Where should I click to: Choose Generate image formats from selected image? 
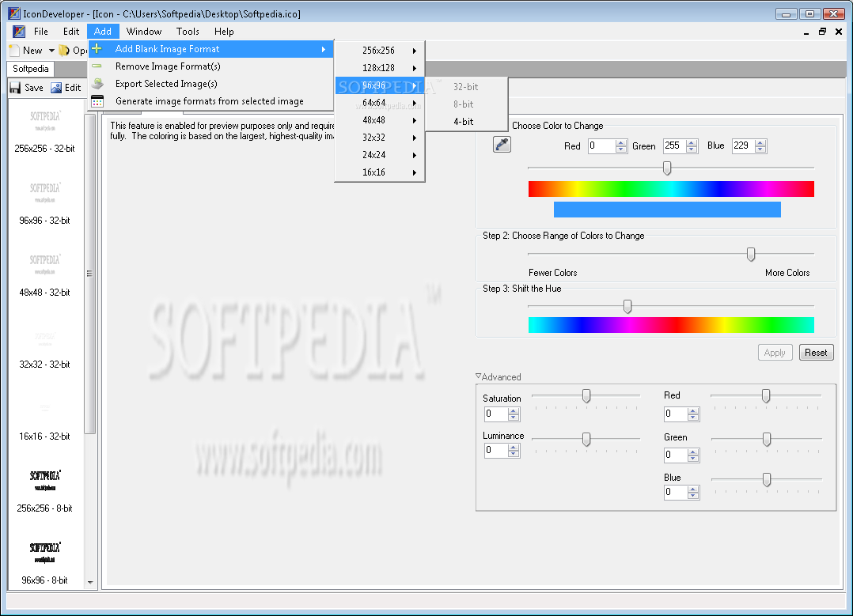click(x=210, y=101)
